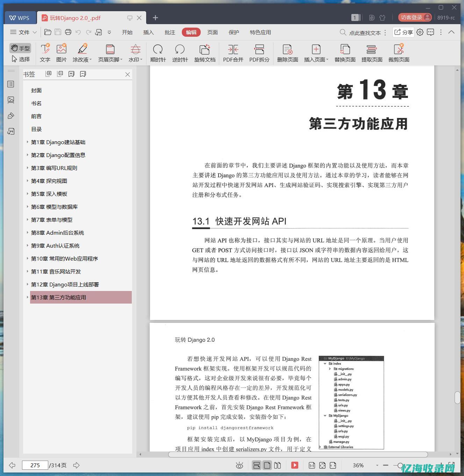The image size is (464, 476).
Task: Open the 插入页面 dropdown arrow
Action: (x=327, y=60)
